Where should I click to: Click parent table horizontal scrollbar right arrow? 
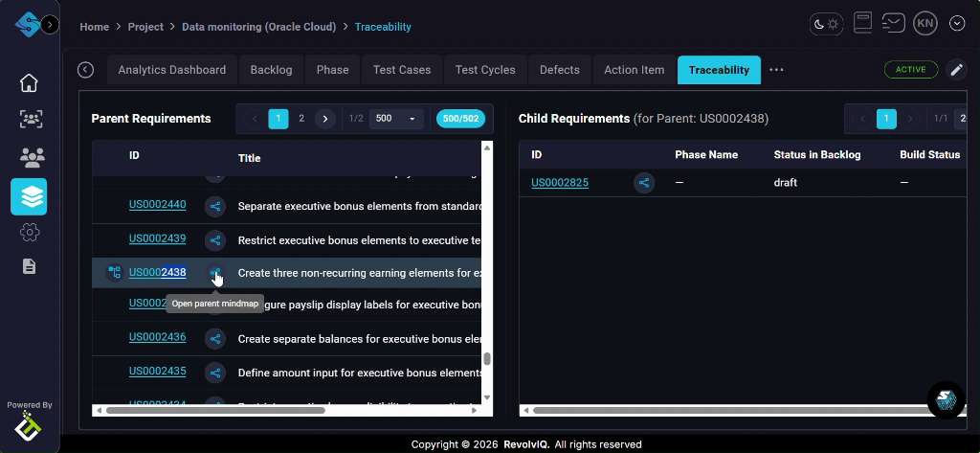475,411
